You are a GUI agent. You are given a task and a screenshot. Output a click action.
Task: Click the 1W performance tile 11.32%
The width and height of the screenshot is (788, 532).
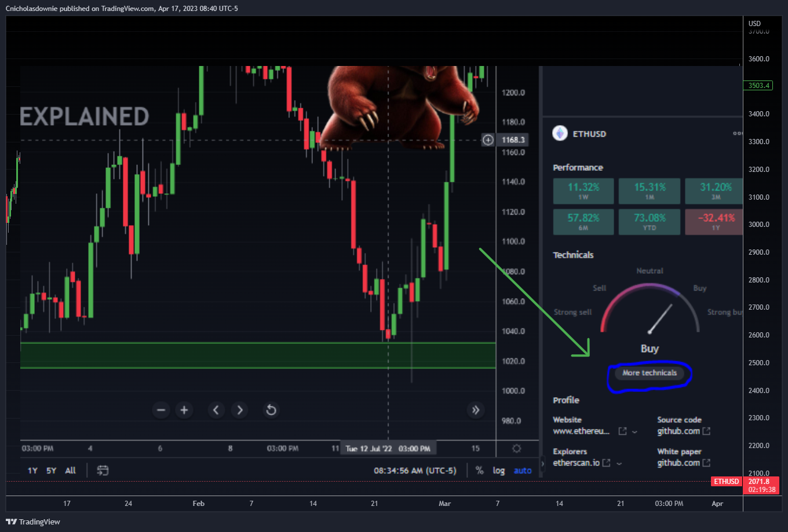(583, 191)
